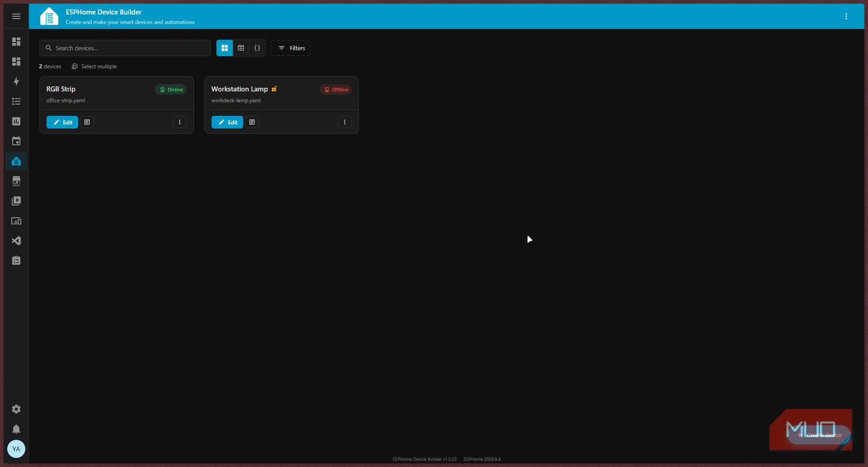Open the energy lightning bolt sidebar icon
This screenshot has width=868, height=467.
16,81
